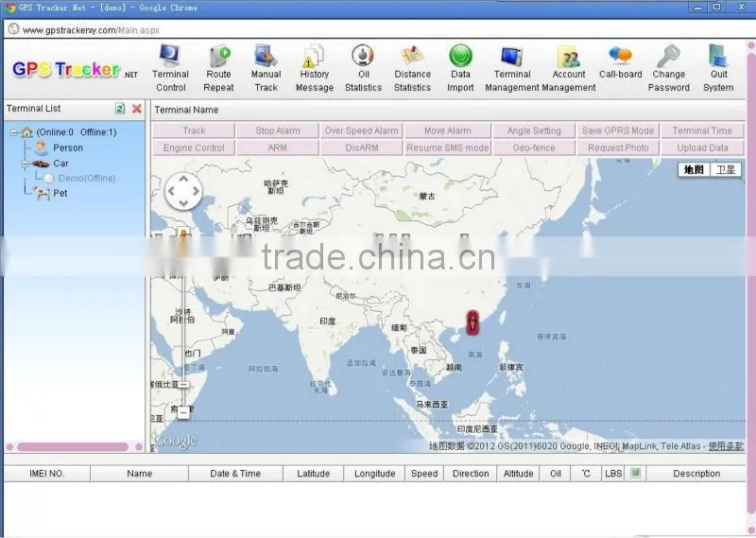Viewport: 756px width, 538px height.
Task: Open the 使用条款 terms link on the map
Action: pyautogui.click(x=726, y=446)
